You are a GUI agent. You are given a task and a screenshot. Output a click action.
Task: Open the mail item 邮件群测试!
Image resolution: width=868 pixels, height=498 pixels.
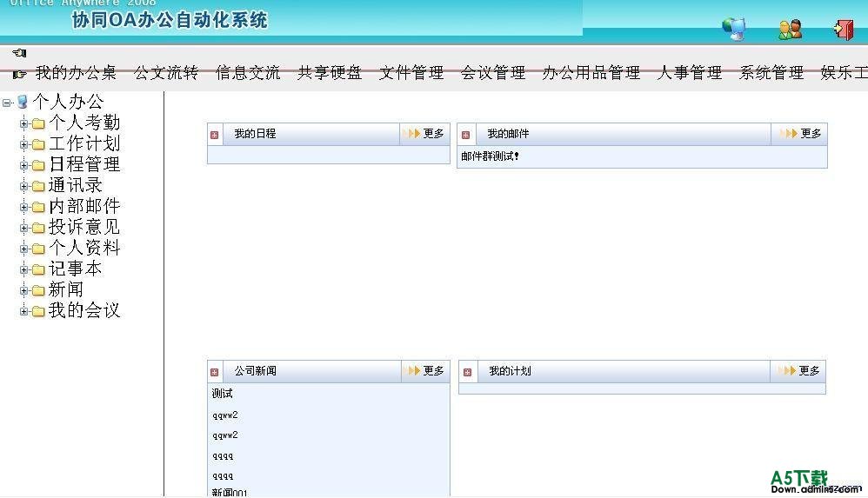(490, 156)
